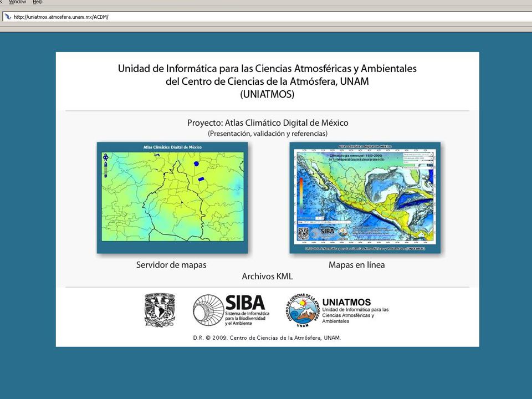This screenshot has width=532, height=399.
Task: Open the Mapas en línea map thumbnail
Action: 365,198
